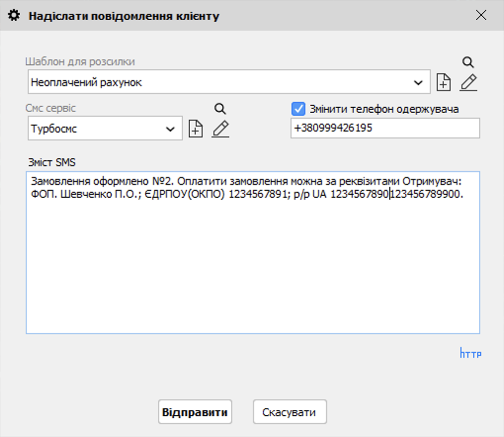Open the SMS service search magnifier
This screenshot has width=504, height=437.
point(220,108)
